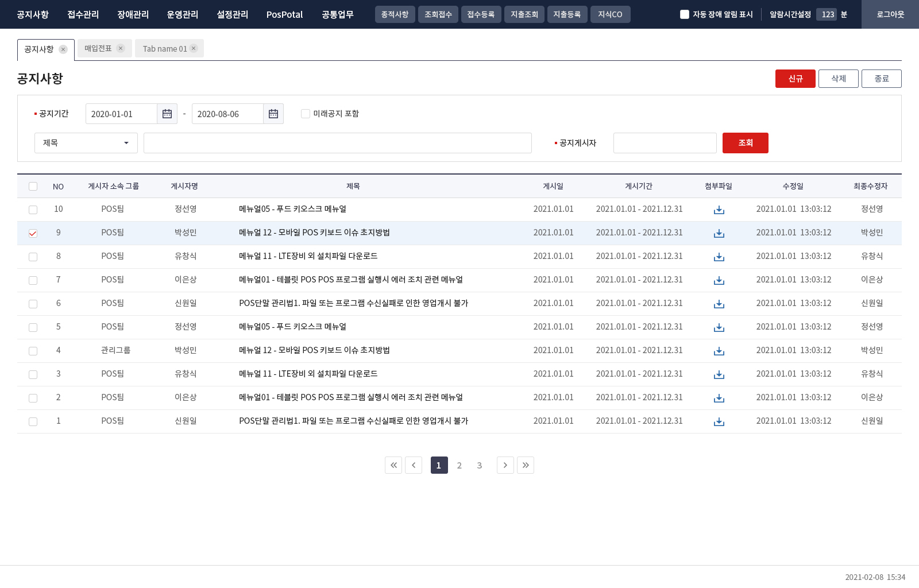Expand the 제목 search type dropdown
This screenshot has width=919, height=588.
click(86, 143)
